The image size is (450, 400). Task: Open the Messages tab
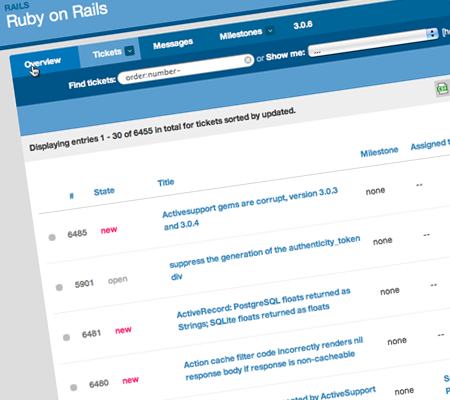coord(173,44)
